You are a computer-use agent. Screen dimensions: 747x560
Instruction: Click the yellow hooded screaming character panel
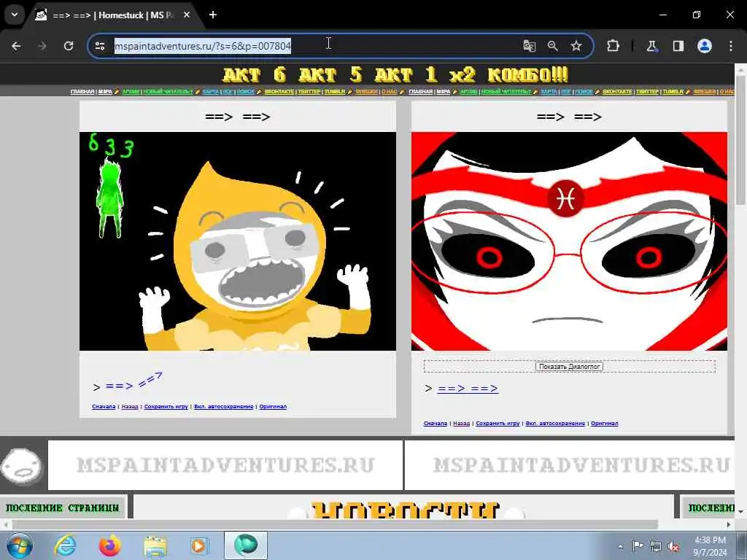point(238,241)
